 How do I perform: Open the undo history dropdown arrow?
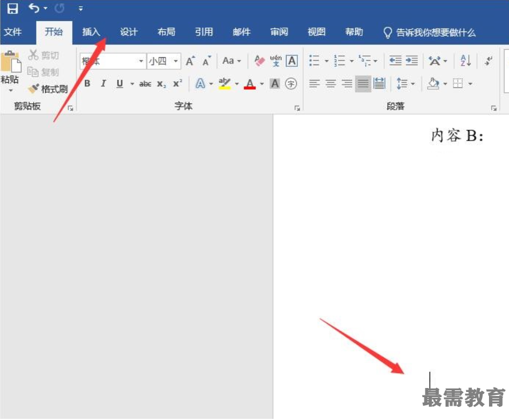coord(45,8)
